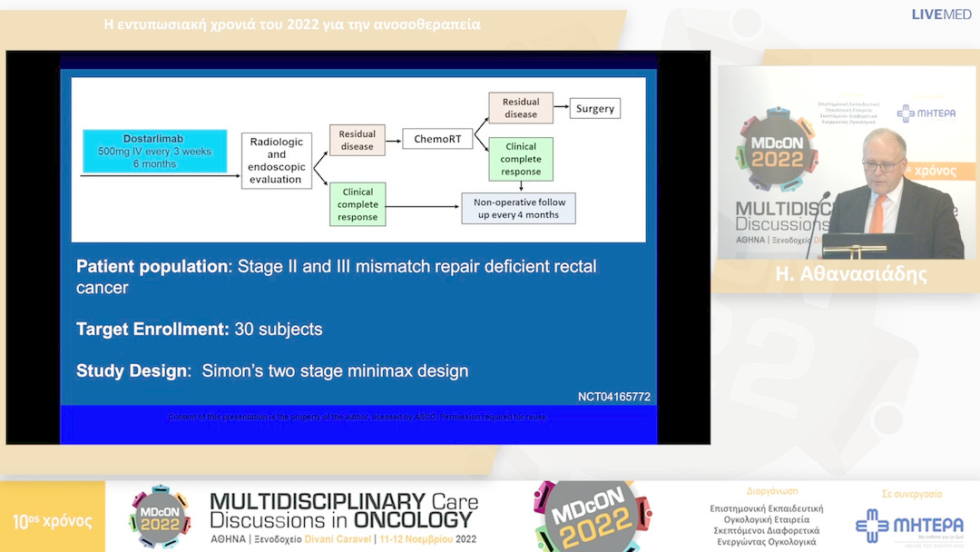
Task: Click the NCT04165772 trial identifier
Action: 613,397
